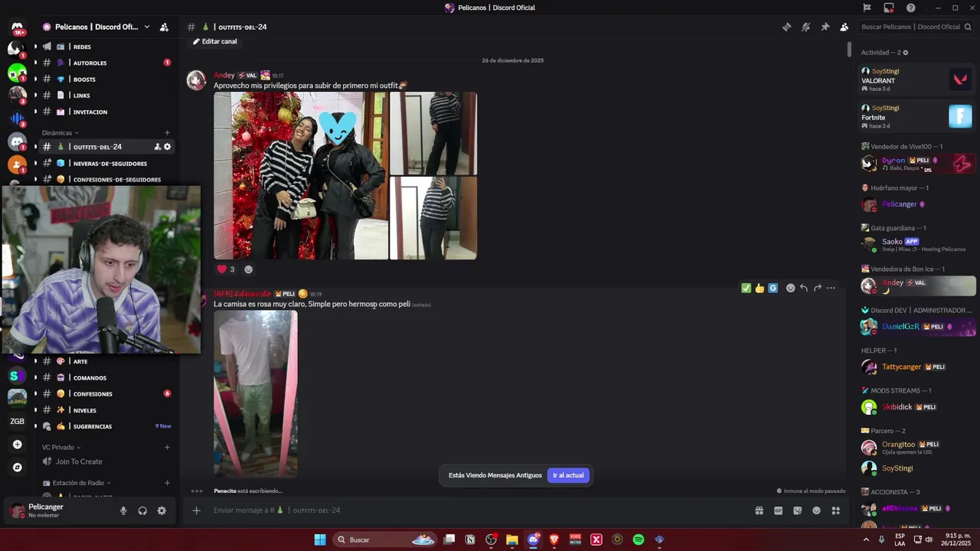
Task: Open the help question mark icon
Action: [x=910, y=8]
